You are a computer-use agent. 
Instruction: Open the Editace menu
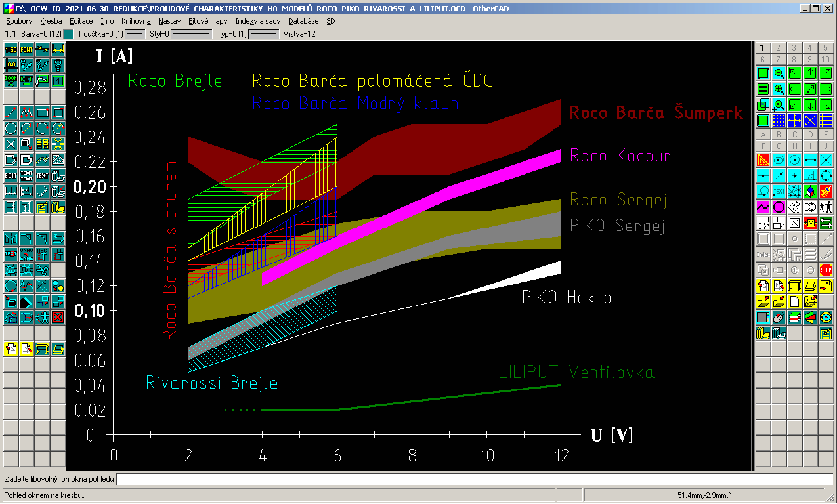point(81,21)
